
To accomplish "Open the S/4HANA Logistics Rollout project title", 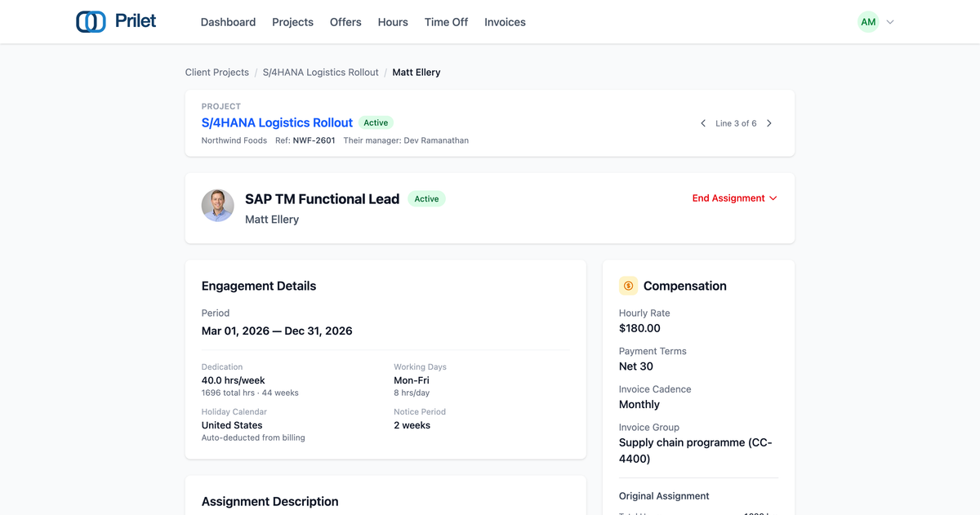I will [x=277, y=122].
